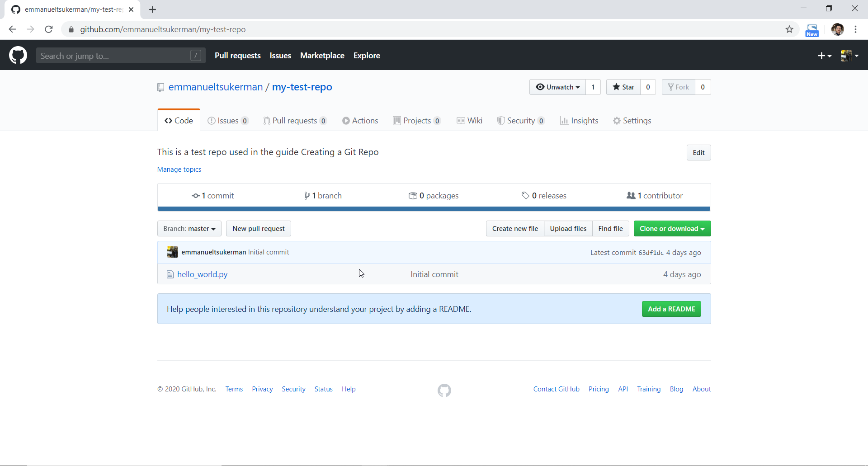
Task: Expand Clone or download dropdown
Action: pyautogui.click(x=672, y=229)
